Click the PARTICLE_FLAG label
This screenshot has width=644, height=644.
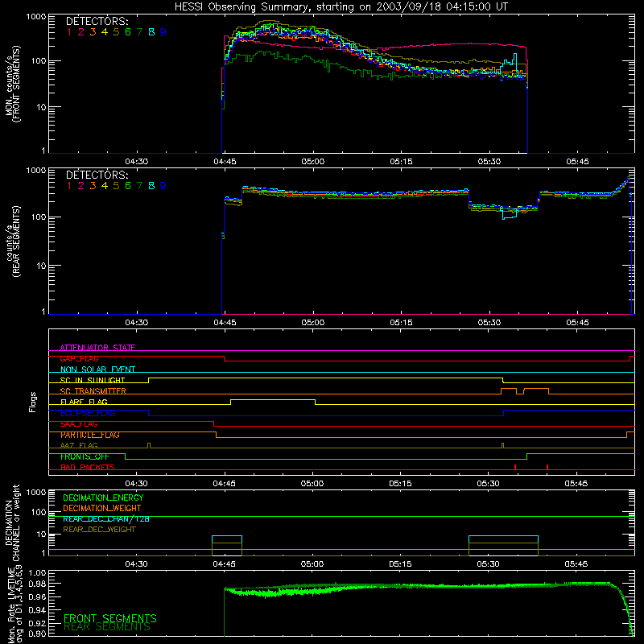pyautogui.click(x=90, y=435)
